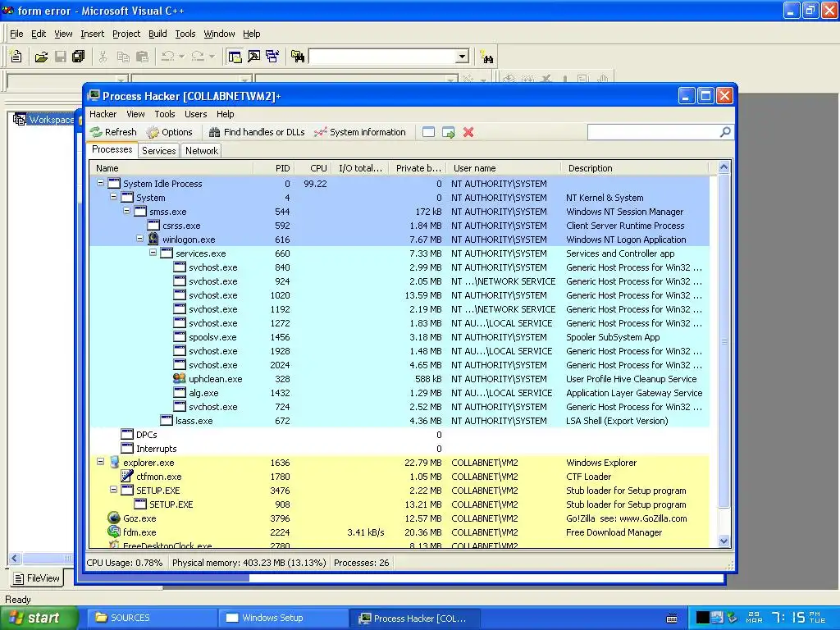
Task: Switch to the Services tab
Action: coord(158,151)
